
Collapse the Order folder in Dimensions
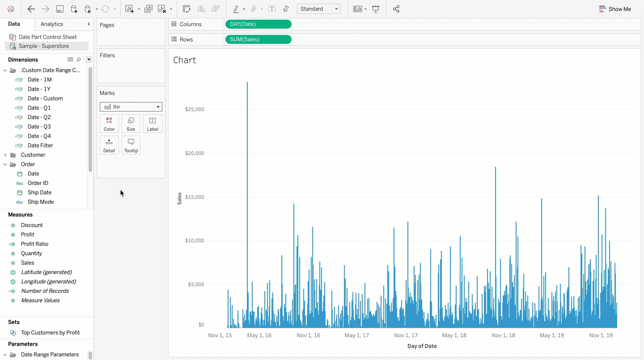5,164
